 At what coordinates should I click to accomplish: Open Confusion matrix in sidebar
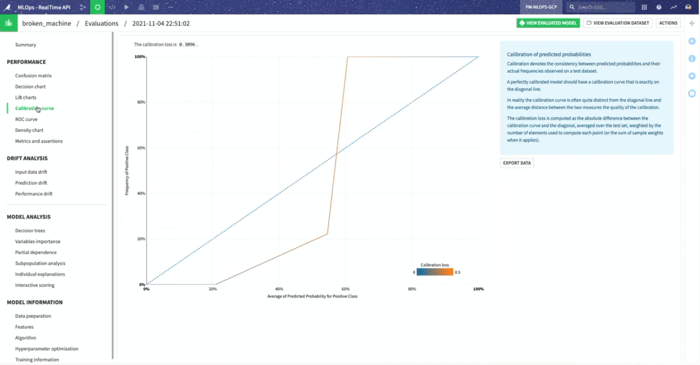(x=33, y=75)
